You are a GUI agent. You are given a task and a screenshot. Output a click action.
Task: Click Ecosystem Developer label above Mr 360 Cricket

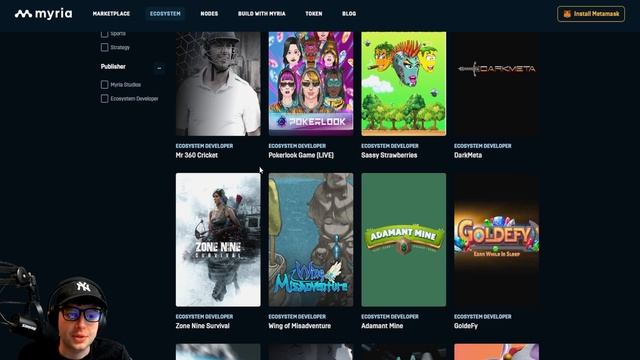click(x=204, y=146)
